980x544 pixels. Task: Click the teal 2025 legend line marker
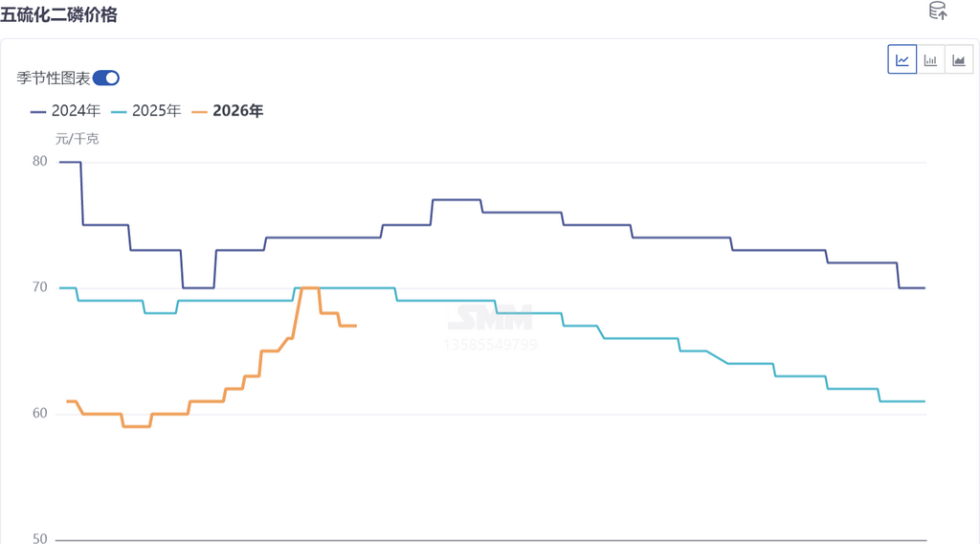pos(119,112)
